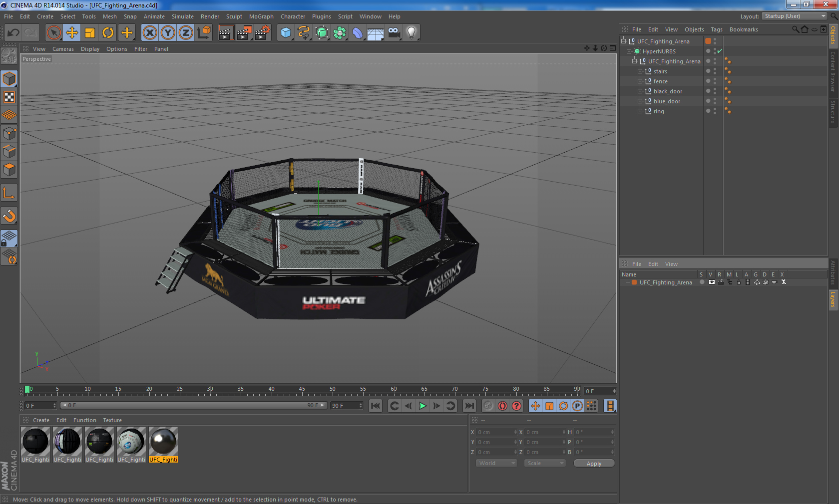The width and height of the screenshot is (839, 504).
Task: Activate the Rotate tool
Action: [x=108, y=33]
